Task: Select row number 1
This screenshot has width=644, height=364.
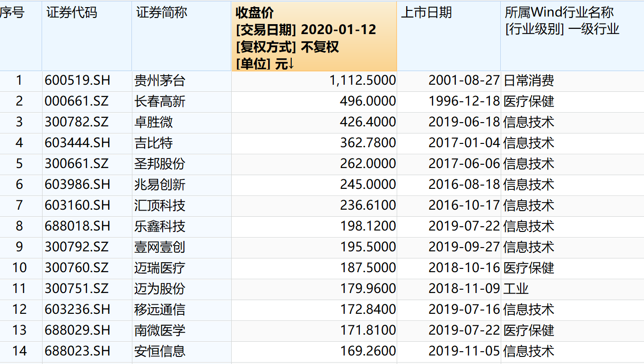Action: pyautogui.click(x=19, y=80)
